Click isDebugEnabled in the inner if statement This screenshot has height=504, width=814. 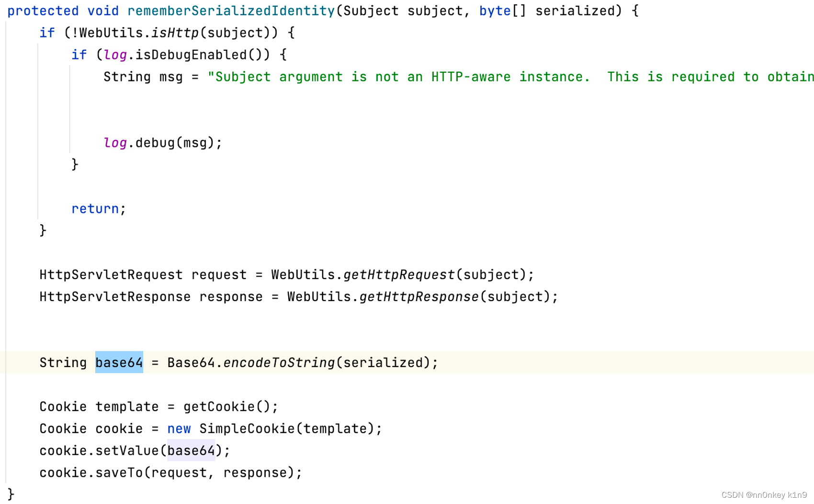tap(191, 55)
